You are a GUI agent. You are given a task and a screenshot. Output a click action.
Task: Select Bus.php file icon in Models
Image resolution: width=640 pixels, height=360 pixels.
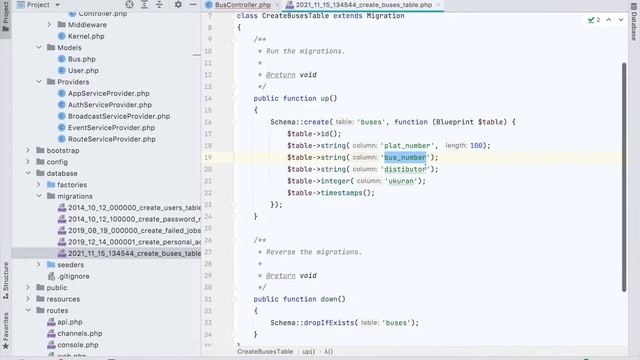[62, 59]
